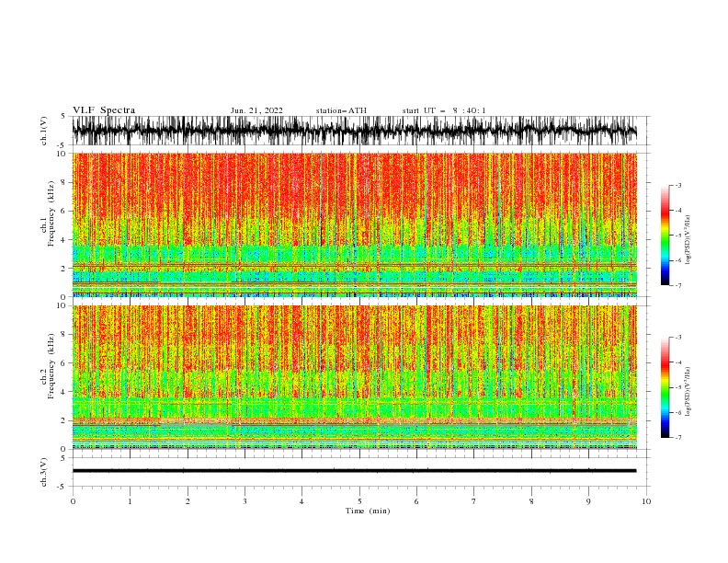Click the ch.1 spectrogram color bar

click(x=665, y=236)
